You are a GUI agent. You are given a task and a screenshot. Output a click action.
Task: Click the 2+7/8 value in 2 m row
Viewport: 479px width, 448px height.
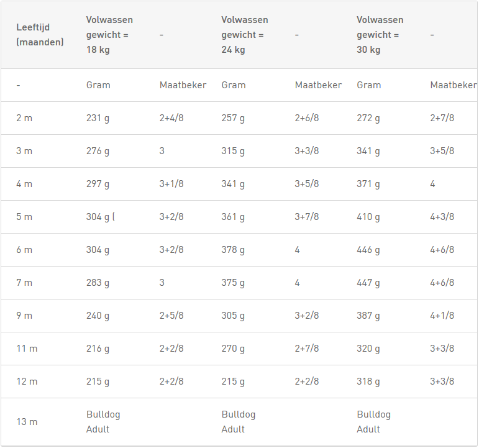pos(442,117)
